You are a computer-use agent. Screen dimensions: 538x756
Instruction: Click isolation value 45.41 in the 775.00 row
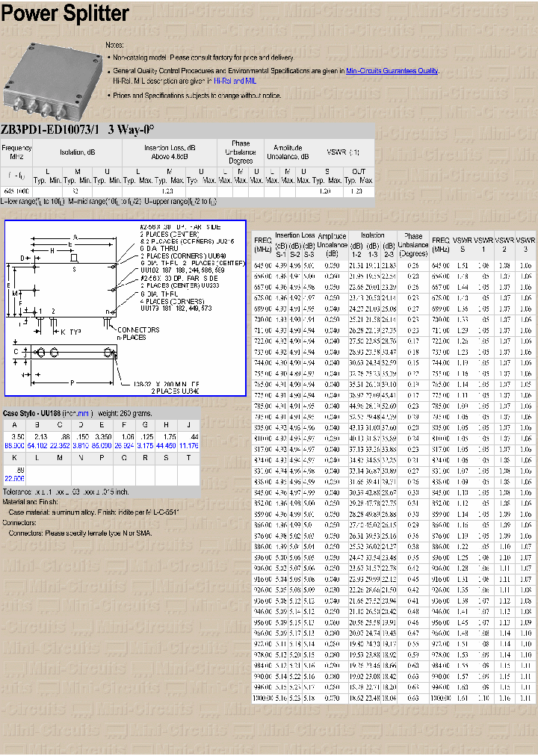pyautogui.click(x=389, y=395)
